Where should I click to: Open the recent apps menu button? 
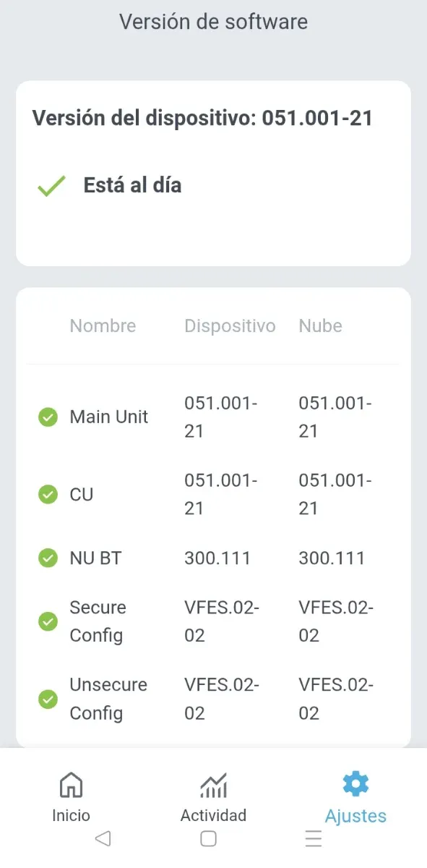point(313,838)
